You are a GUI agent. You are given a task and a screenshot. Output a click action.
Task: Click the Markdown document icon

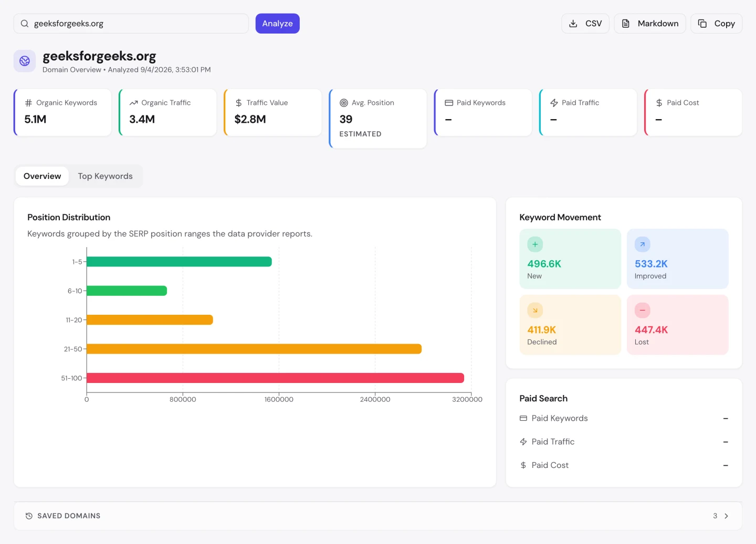click(626, 24)
